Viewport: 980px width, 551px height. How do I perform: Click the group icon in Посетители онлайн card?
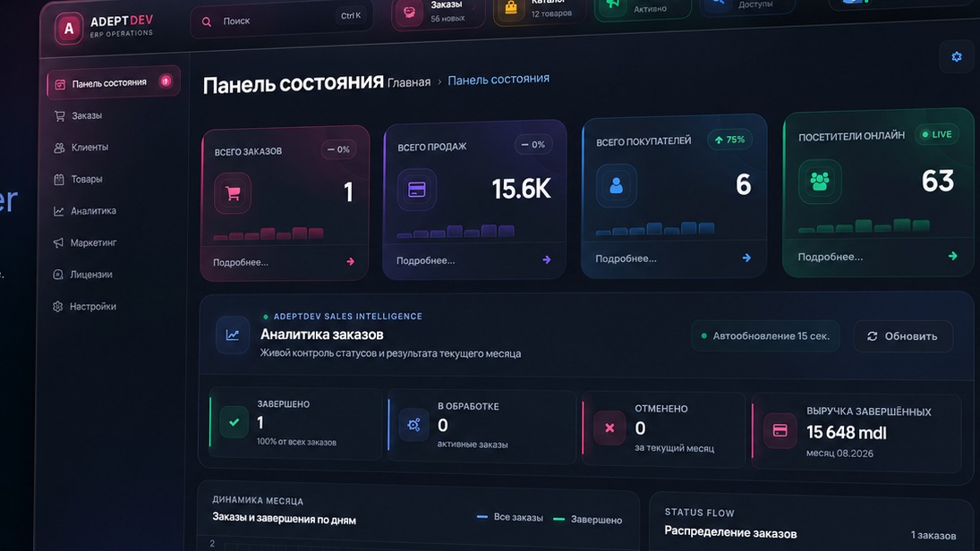(820, 182)
